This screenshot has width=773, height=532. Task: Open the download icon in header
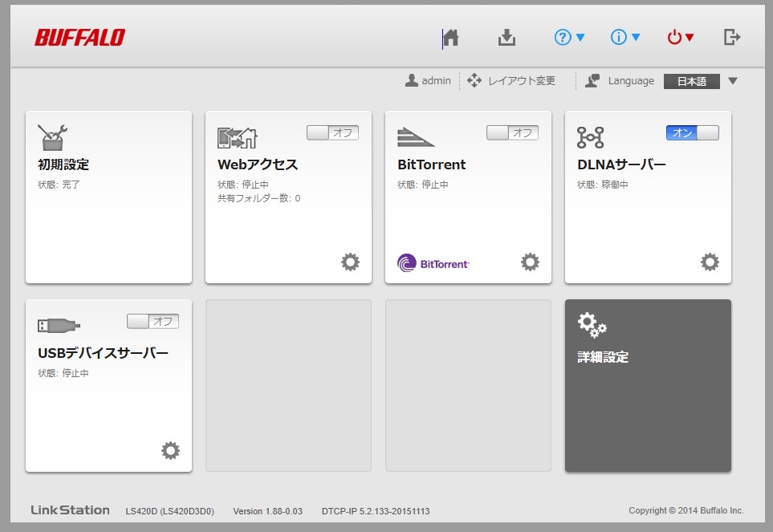(x=507, y=38)
